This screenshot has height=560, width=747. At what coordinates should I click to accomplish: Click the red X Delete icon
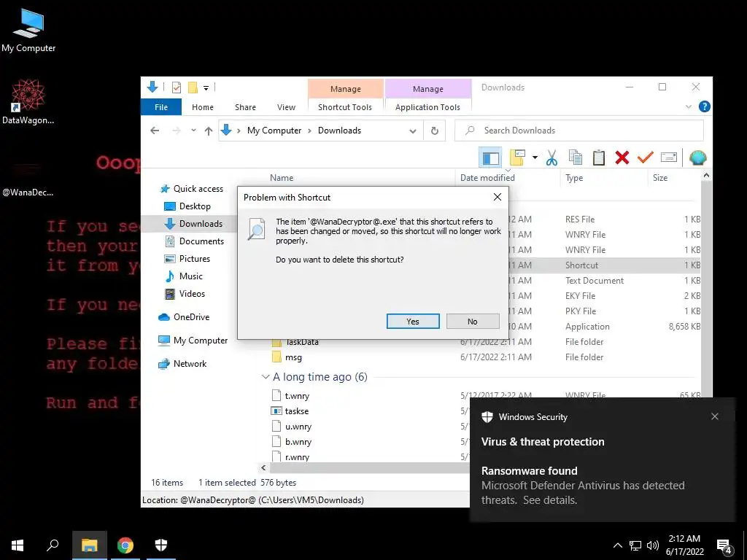(622, 157)
